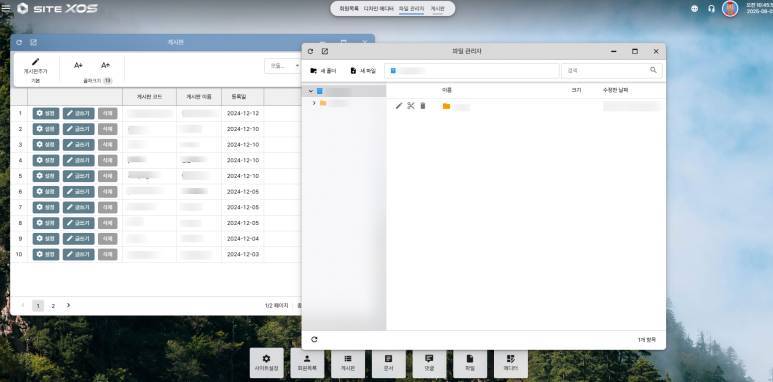Sort by 이름 column in 파일 관리자
The height and width of the screenshot is (382, 773).
tap(447, 91)
